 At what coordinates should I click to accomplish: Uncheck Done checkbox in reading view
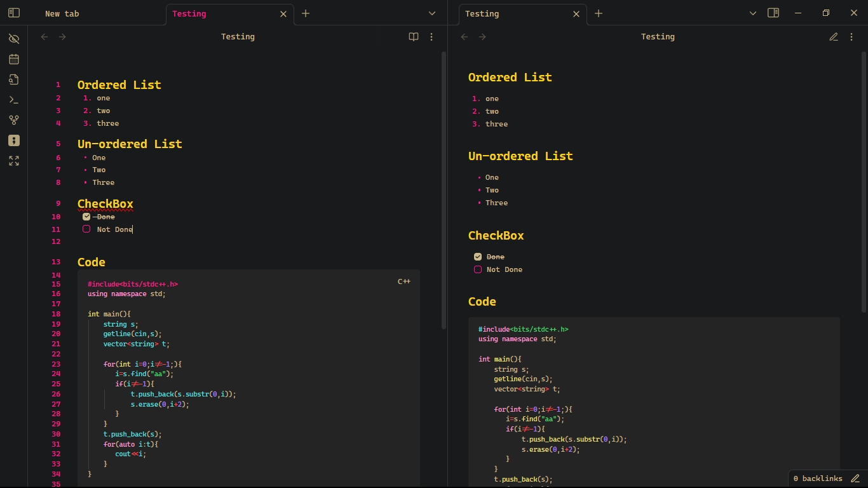[x=478, y=257]
